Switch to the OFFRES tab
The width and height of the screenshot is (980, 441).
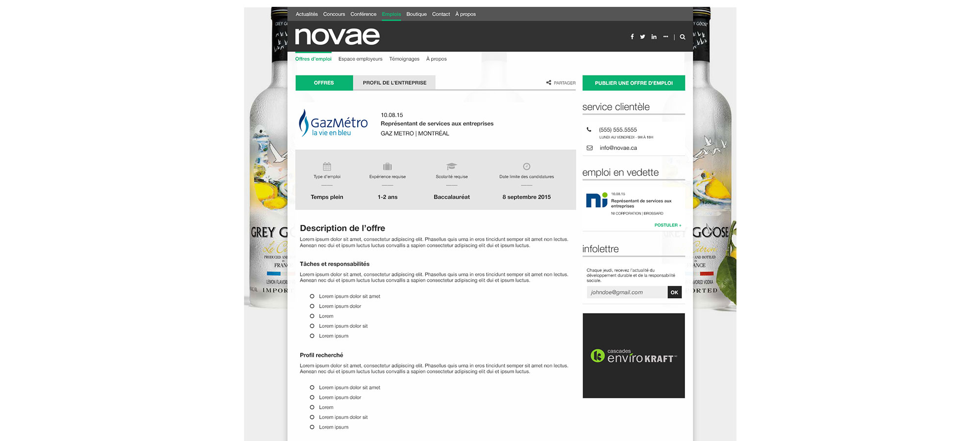(x=324, y=83)
